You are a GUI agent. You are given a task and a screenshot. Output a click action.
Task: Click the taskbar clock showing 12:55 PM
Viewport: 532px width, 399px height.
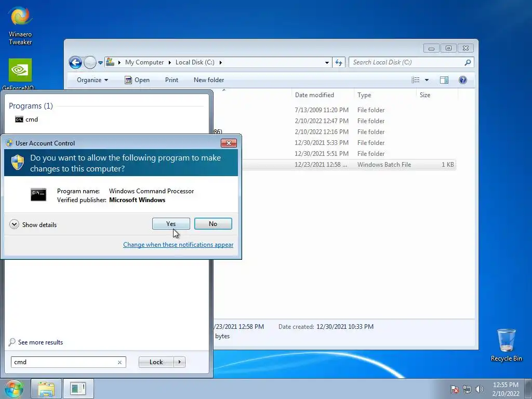tap(506, 389)
